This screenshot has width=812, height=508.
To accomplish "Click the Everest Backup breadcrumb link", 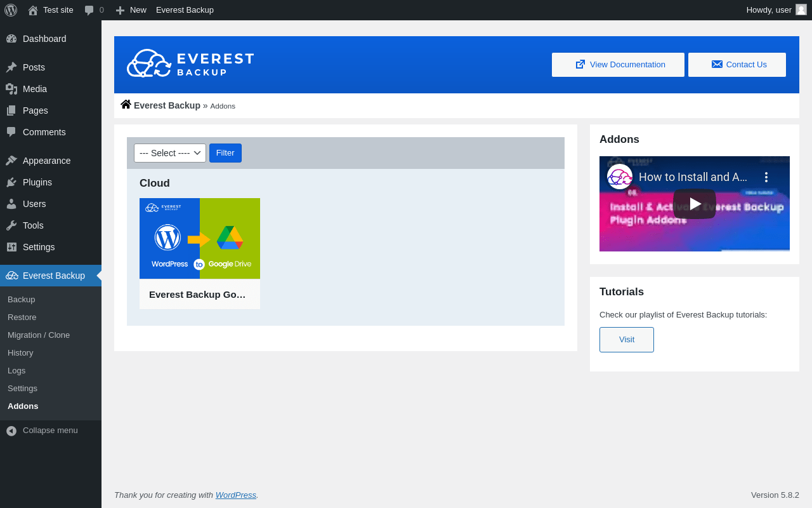I will pyautogui.click(x=167, y=105).
